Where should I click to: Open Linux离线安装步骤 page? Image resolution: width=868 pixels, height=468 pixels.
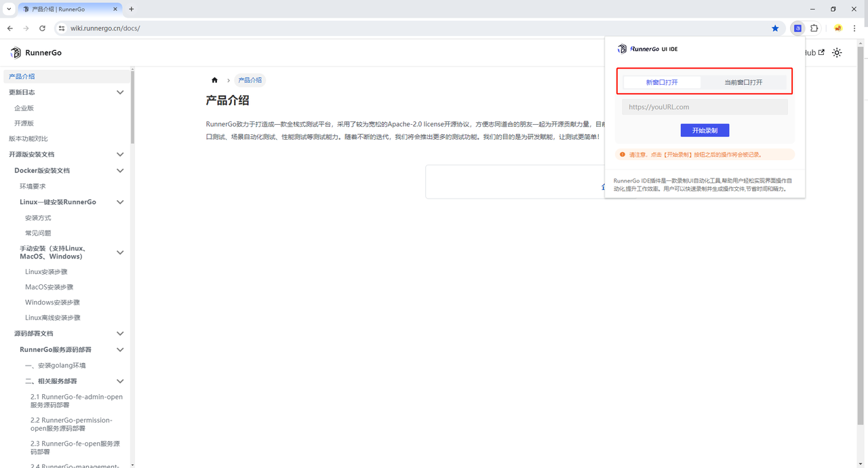pos(53,317)
